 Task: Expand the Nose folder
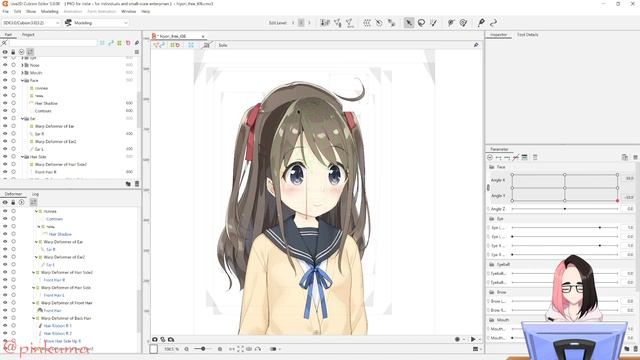coord(22,65)
